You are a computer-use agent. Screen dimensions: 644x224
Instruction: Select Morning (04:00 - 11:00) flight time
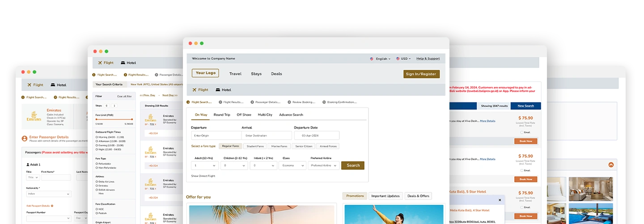pyautogui.click(x=97, y=137)
